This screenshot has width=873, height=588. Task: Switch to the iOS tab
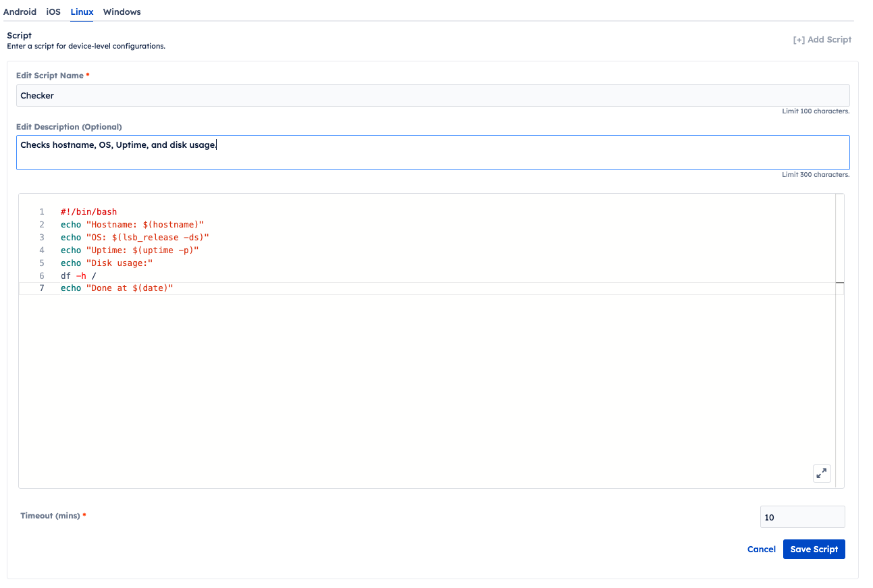53,11
